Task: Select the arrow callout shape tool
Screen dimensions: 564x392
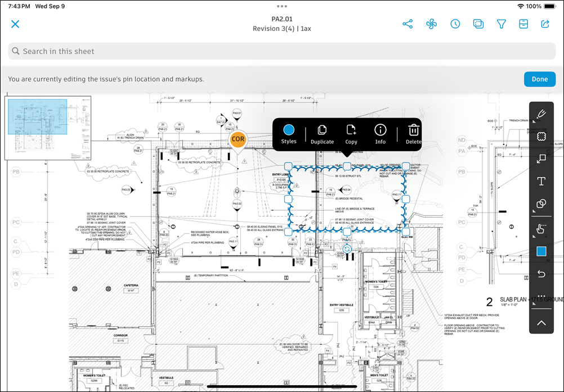Action: (x=541, y=159)
